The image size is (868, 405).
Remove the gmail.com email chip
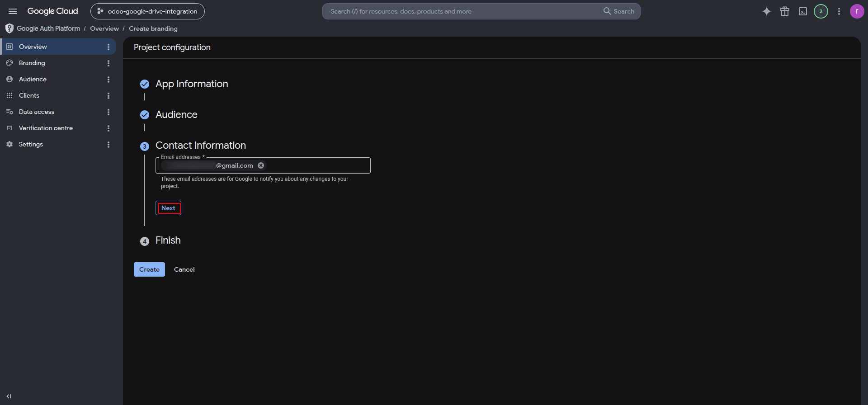tap(261, 165)
